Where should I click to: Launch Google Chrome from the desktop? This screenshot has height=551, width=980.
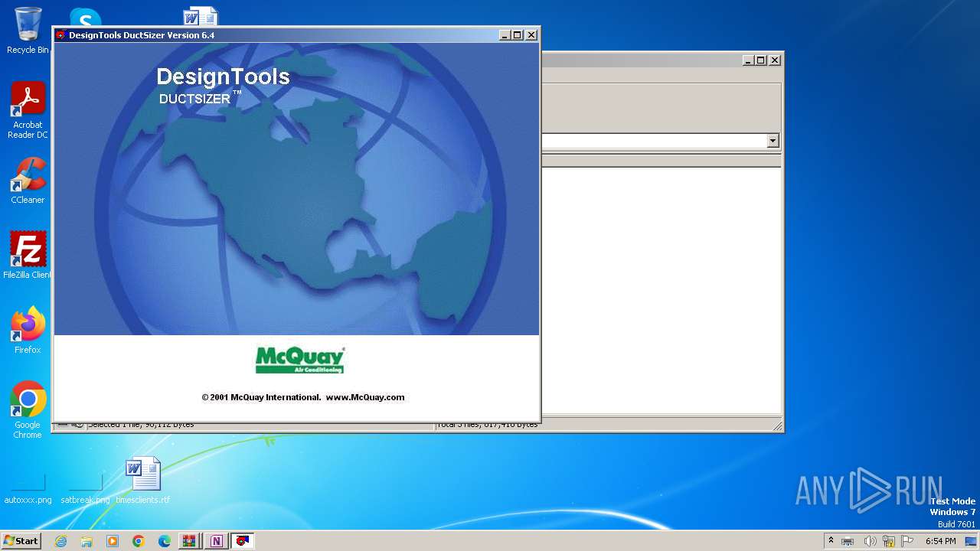pos(28,409)
